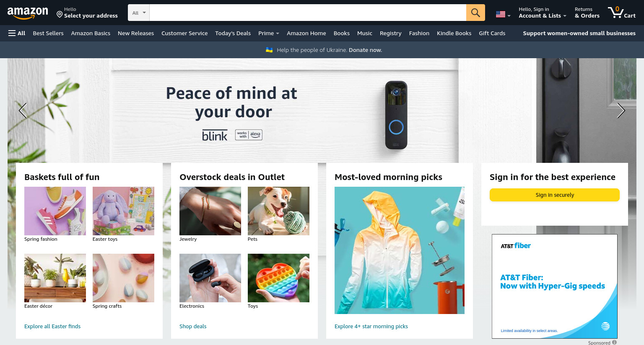Click the orange search magnifier button
644x345 pixels.
point(475,13)
